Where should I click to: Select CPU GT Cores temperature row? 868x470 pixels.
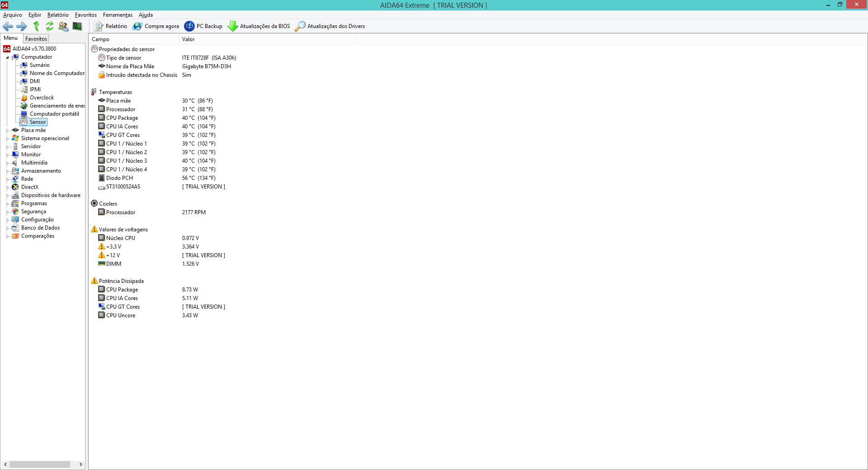[157, 135]
